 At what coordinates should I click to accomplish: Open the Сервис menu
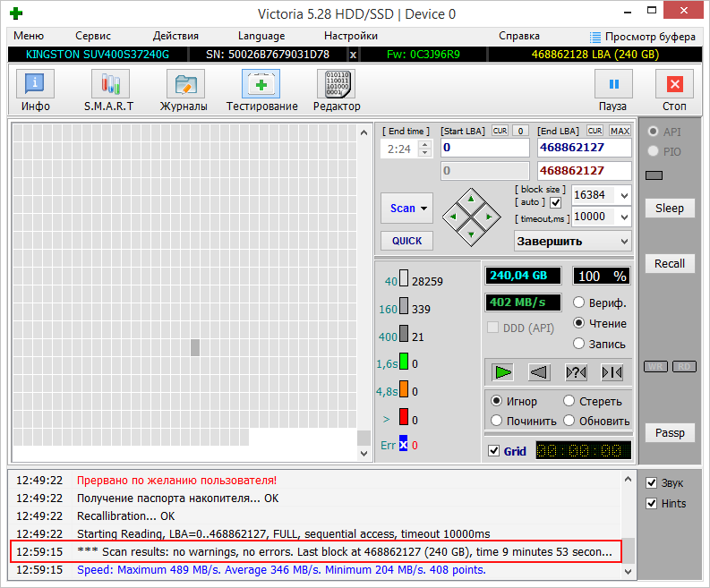[93, 36]
